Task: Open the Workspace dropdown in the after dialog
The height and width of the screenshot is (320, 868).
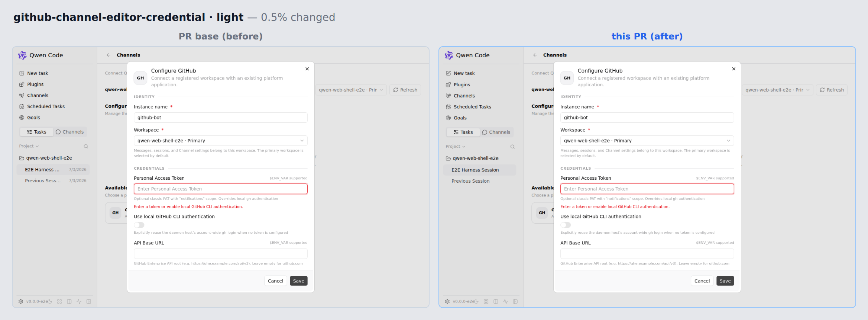Action: click(x=647, y=141)
